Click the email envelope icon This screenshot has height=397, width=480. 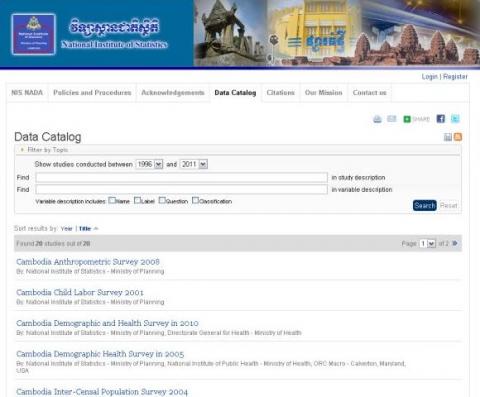pos(392,119)
